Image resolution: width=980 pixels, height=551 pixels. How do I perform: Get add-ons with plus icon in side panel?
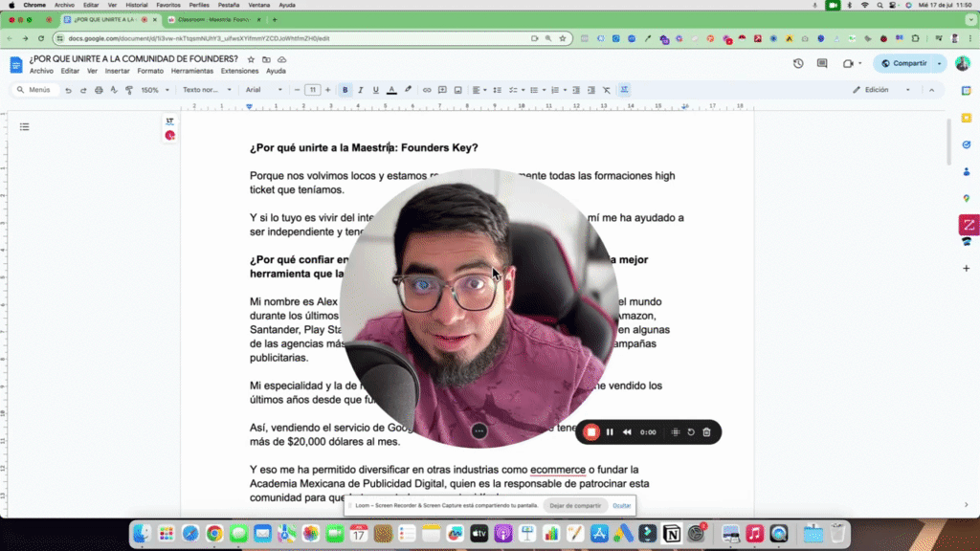967,268
